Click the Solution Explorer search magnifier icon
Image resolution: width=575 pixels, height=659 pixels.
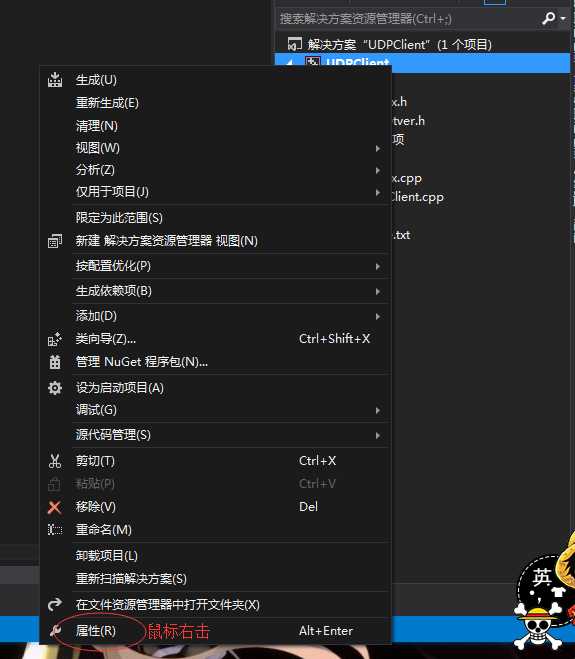549,18
